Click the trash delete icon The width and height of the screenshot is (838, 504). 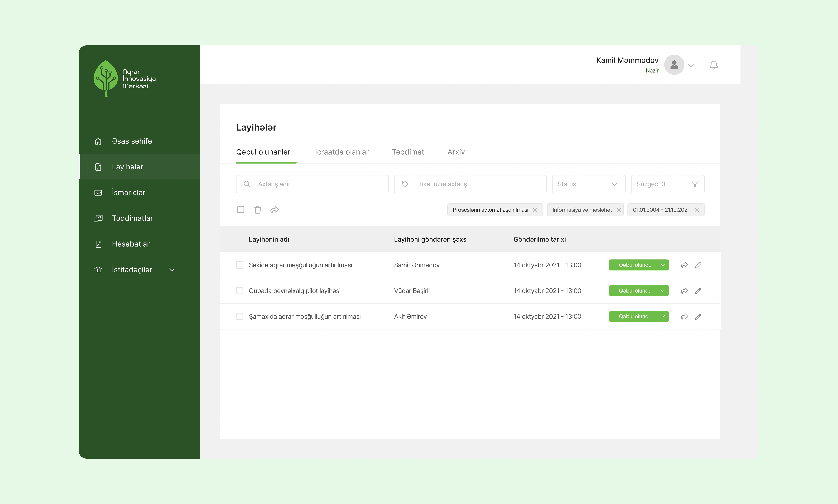coord(257,210)
